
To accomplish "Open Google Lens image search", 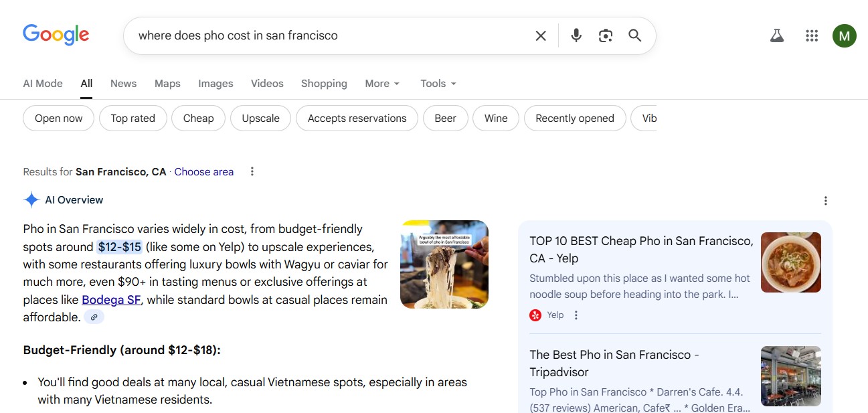I will (x=606, y=36).
